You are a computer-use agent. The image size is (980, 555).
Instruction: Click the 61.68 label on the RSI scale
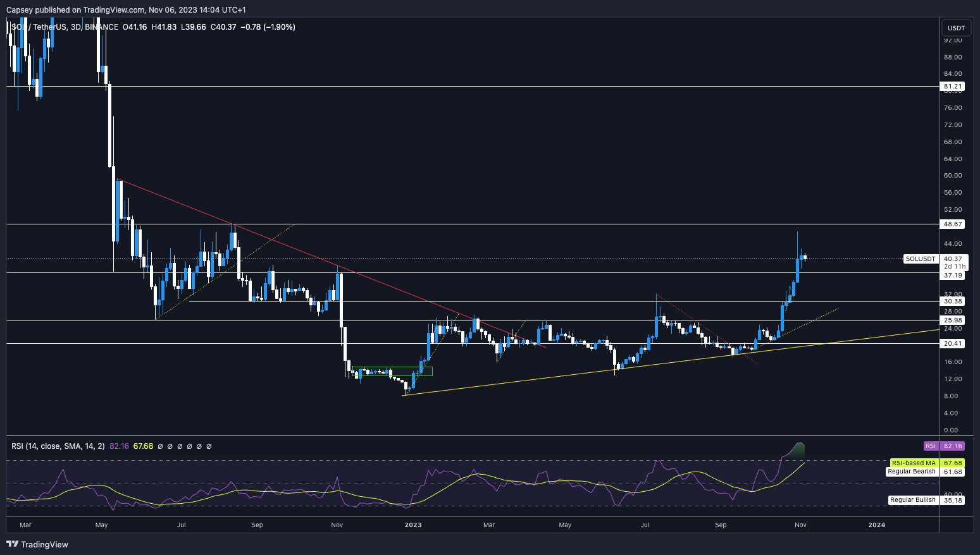(953, 472)
